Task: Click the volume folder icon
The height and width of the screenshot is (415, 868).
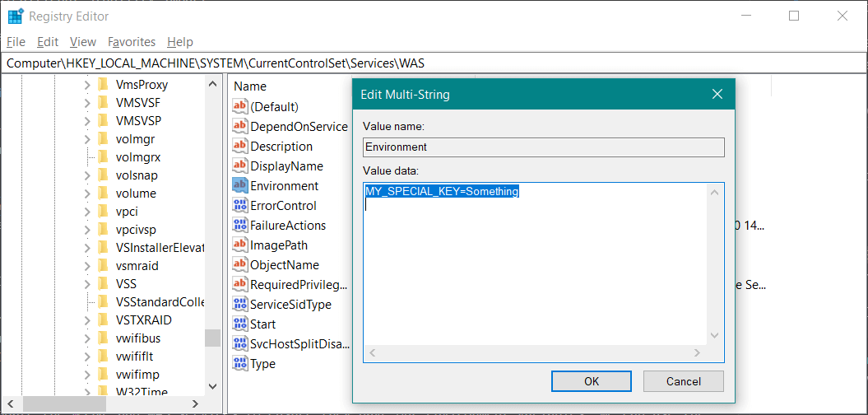Action: pos(102,194)
